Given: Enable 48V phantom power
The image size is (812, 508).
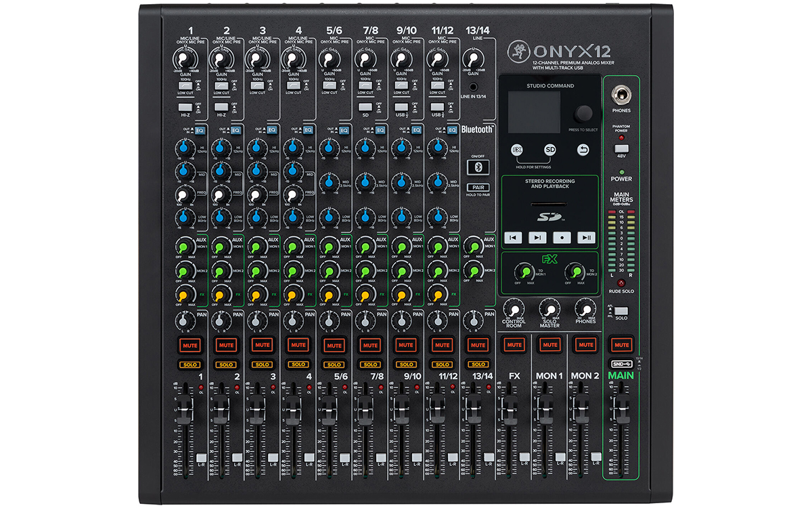Looking at the screenshot, I should coord(621,148).
